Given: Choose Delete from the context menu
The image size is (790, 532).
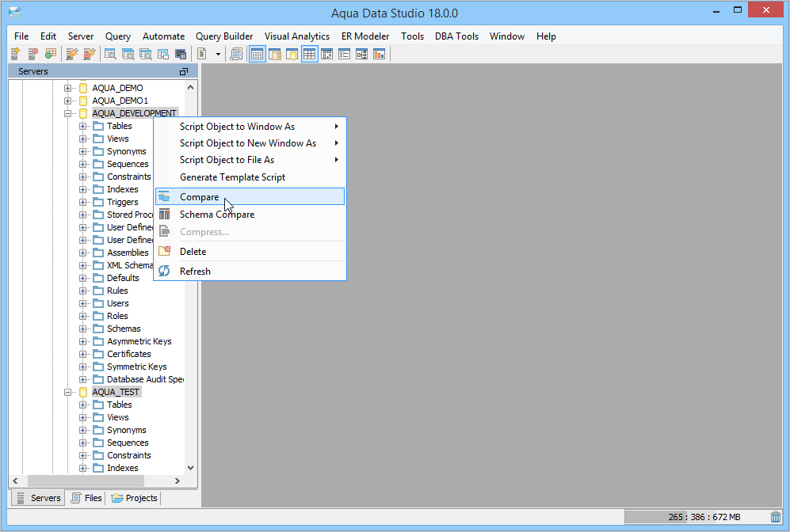Looking at the screenshot, I should coord(250,251).
